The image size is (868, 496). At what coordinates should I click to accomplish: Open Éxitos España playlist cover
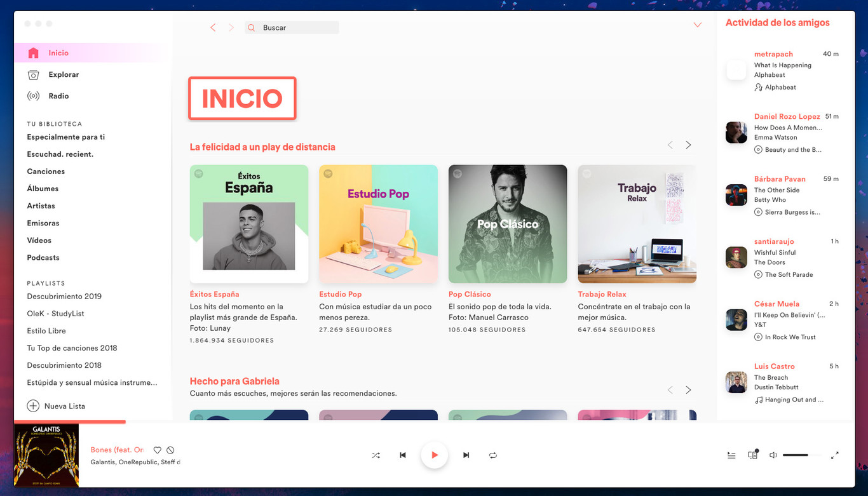point(249,224)
